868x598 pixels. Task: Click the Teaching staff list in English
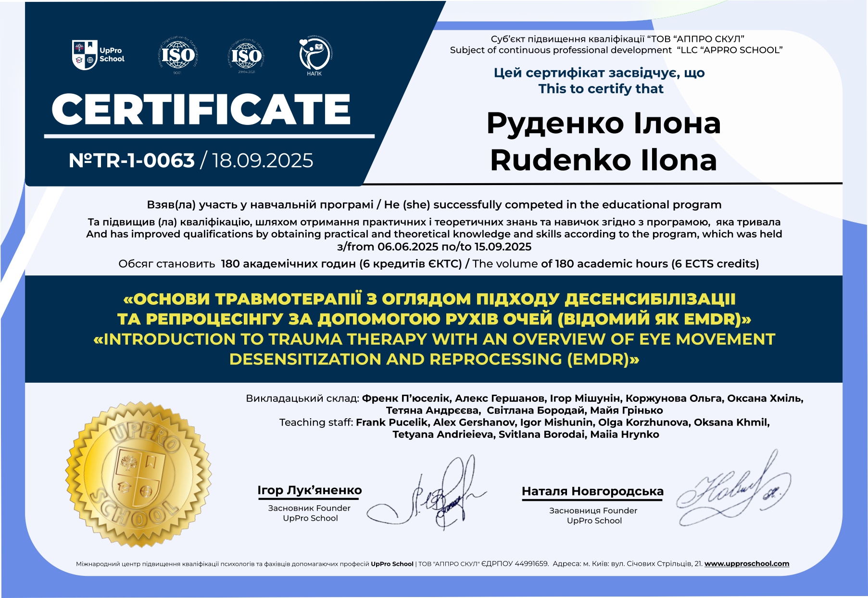pyautogui.click(x=525, y=428)
